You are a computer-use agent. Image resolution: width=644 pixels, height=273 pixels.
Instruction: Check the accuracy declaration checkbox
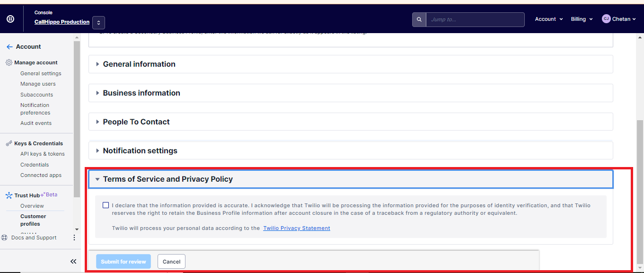106,205
